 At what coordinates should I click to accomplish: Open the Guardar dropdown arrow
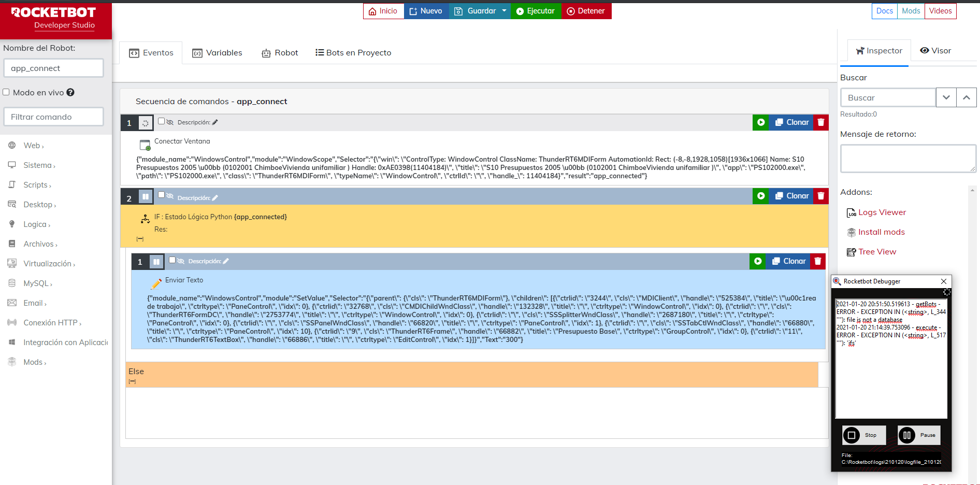tap(504, 11)
